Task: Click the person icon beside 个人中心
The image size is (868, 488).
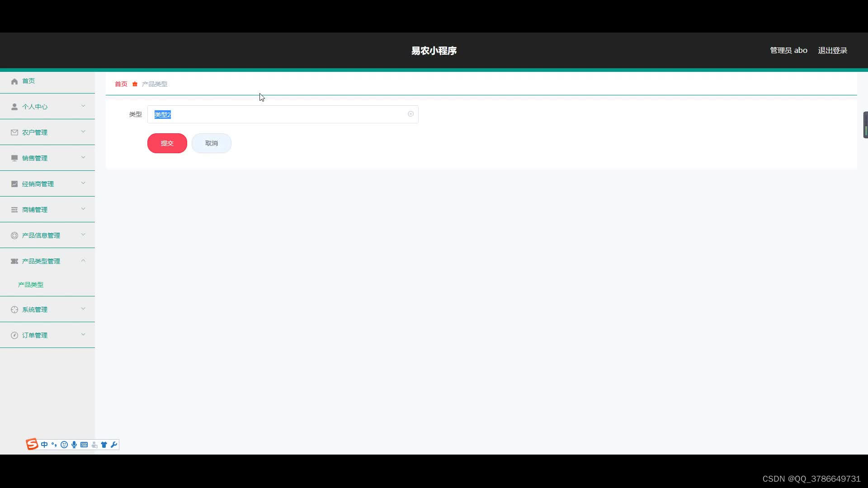Action: (14, 107)
